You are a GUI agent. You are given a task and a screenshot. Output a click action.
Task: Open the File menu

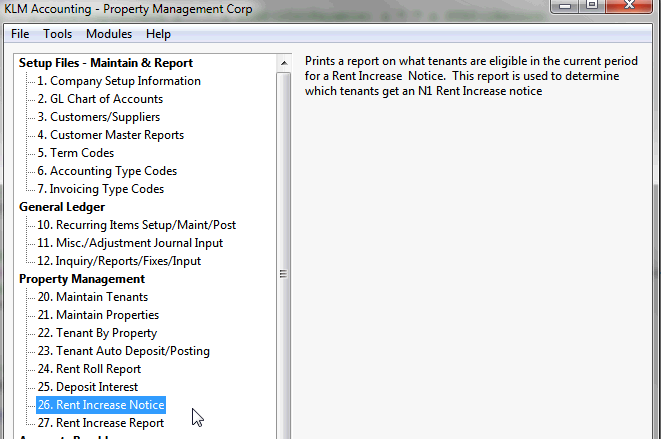(20, 34)
